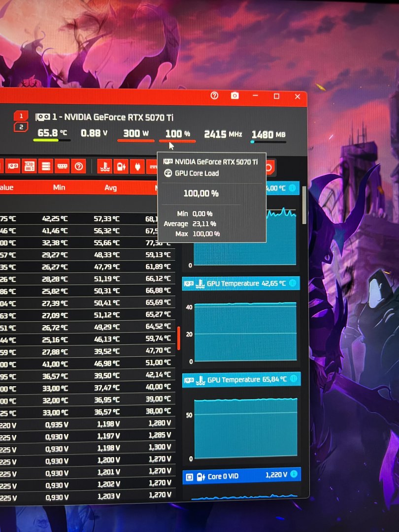Click the Min cell '0,935 V'

pyautogui.click(x=57, y=425)
